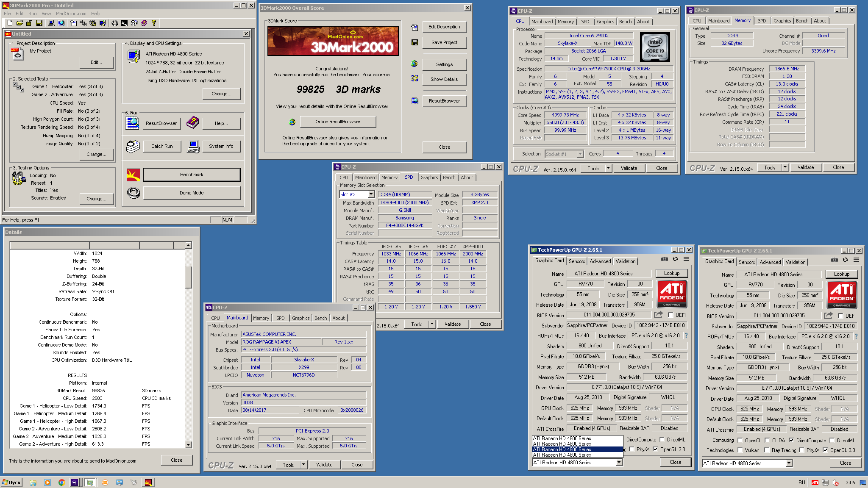The height and width of the screenshot is (488, 868).
Task: Click the Save floppy icon in 3DMark toolbar
Action: pos(39,23)
